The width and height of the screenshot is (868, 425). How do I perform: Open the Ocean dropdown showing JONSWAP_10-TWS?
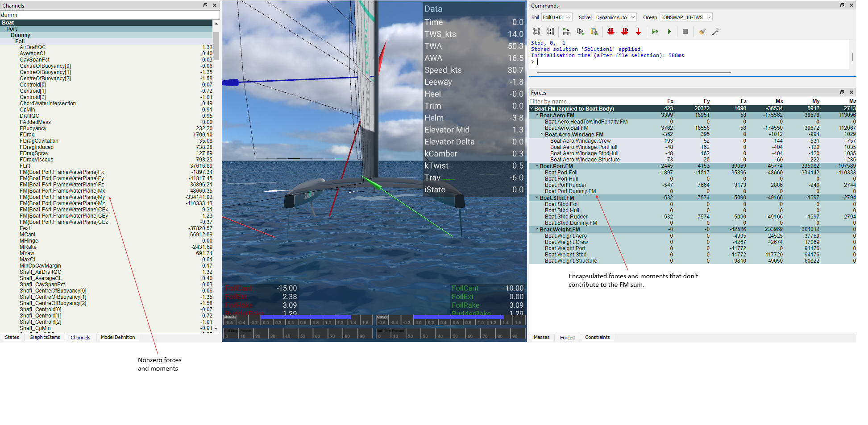pos(685,17)
